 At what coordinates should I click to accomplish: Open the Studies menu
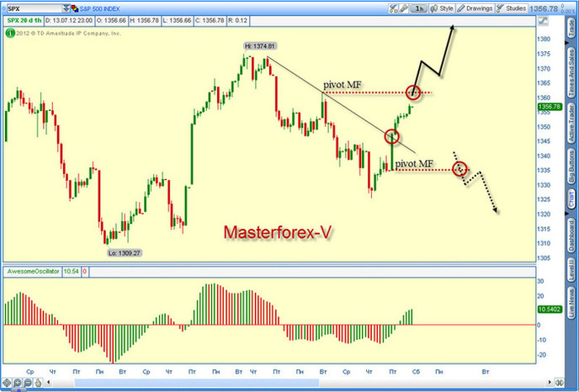pos(512,8)
